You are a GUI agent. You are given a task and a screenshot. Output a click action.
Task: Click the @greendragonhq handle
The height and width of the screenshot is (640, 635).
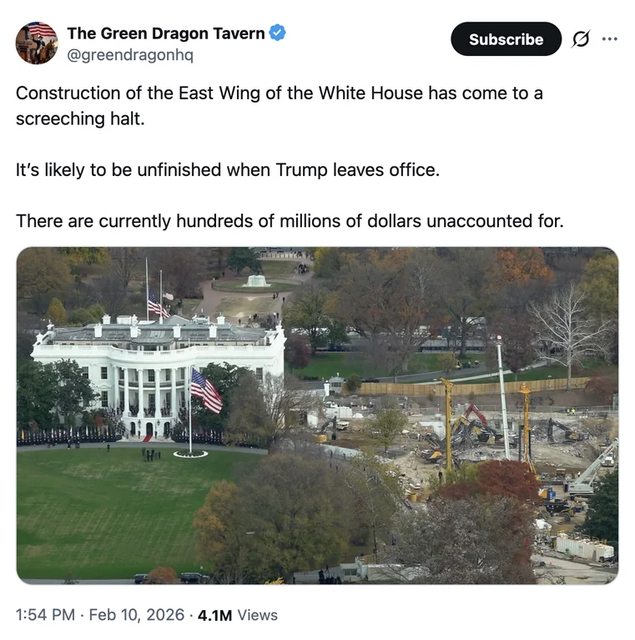[130, 54]
